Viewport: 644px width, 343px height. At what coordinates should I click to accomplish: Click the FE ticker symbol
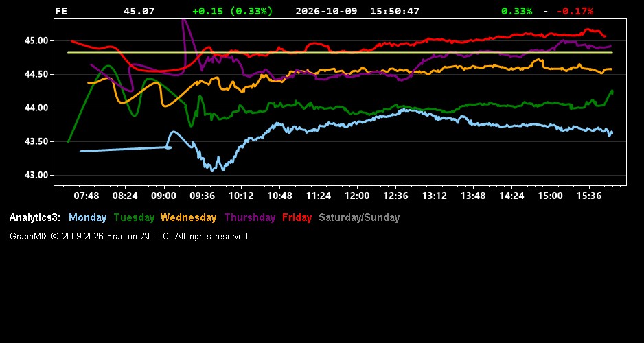61,11
